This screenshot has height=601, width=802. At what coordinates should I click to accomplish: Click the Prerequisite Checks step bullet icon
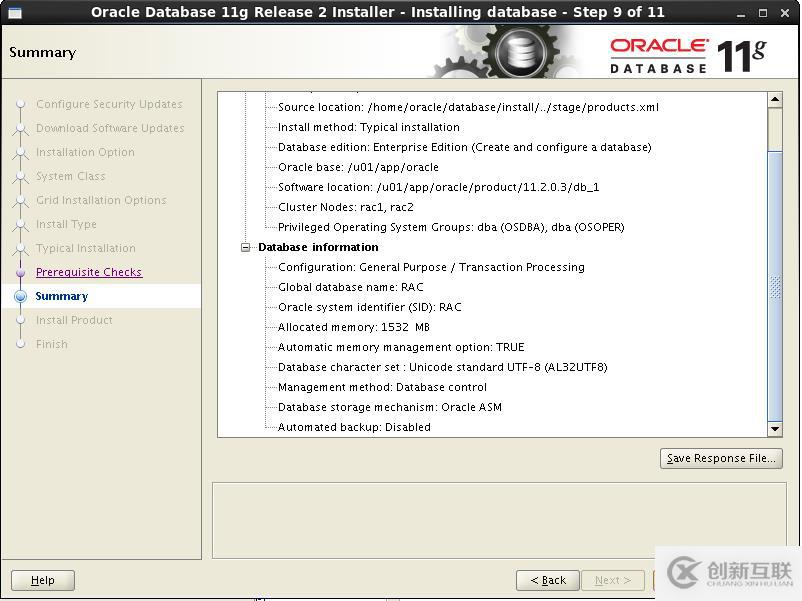pyautogui.click(x=20, y=272)
